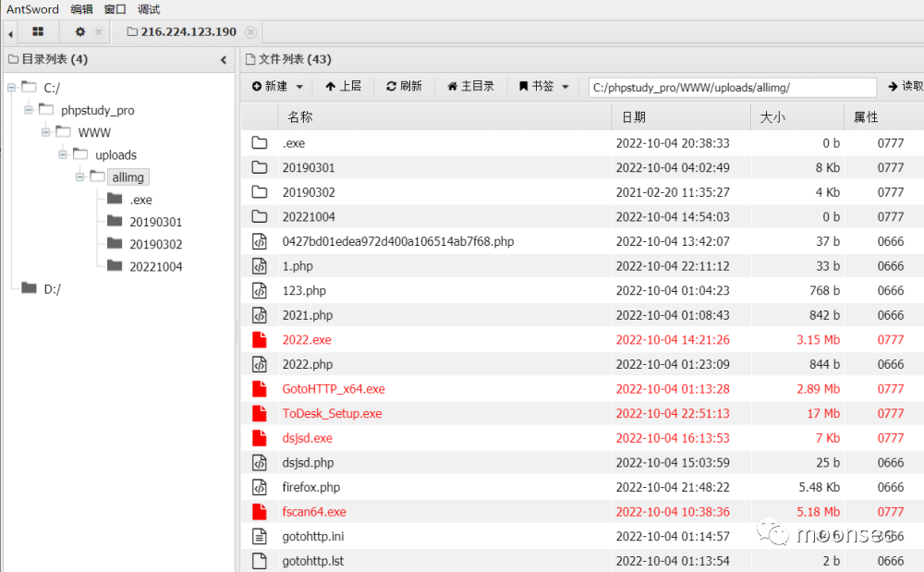Collapse the C:/ tree node
The image size is (924, 572).
click(11, 88)
